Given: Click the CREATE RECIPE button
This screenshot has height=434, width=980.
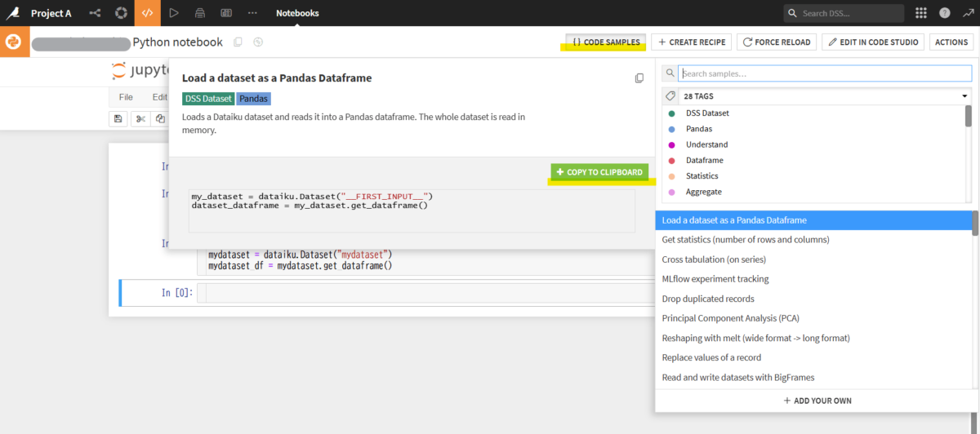Looking at the screenshot, I should click(x=693, y=42).
